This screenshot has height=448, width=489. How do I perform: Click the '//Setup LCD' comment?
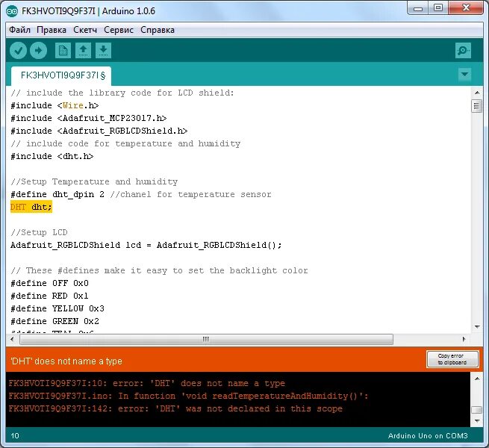39,232
